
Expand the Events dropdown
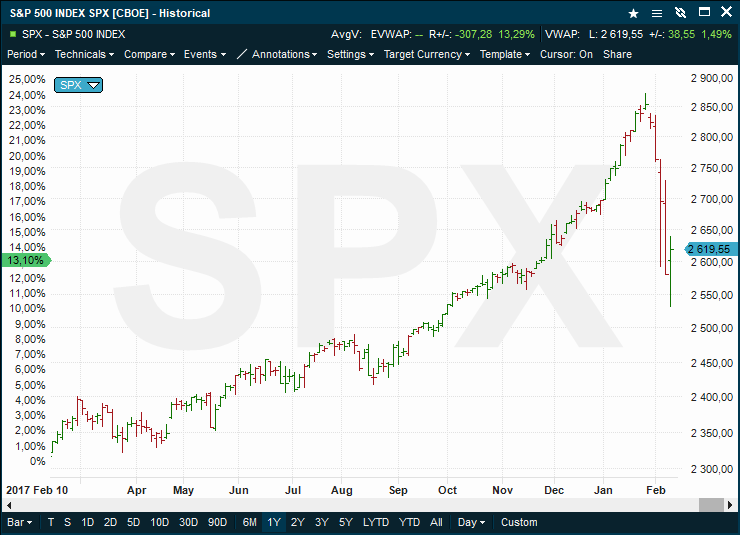(205, 54)
